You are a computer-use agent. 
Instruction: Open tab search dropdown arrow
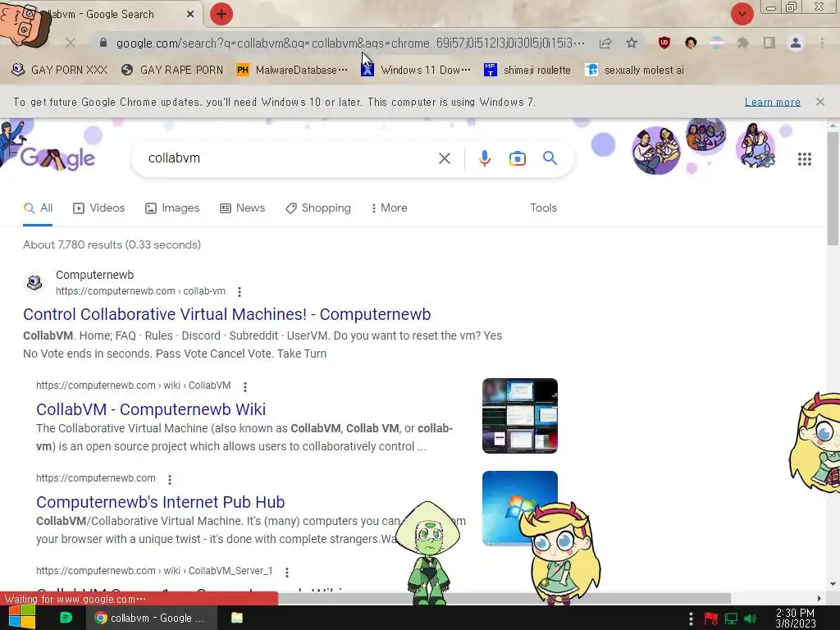pyautogui.click(x=742, y=14)
